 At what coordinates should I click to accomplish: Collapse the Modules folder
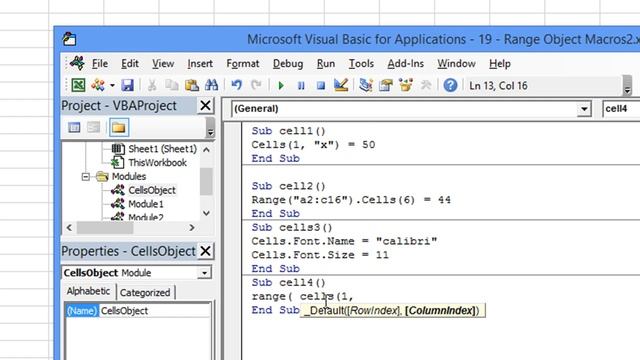click(85, 176)
